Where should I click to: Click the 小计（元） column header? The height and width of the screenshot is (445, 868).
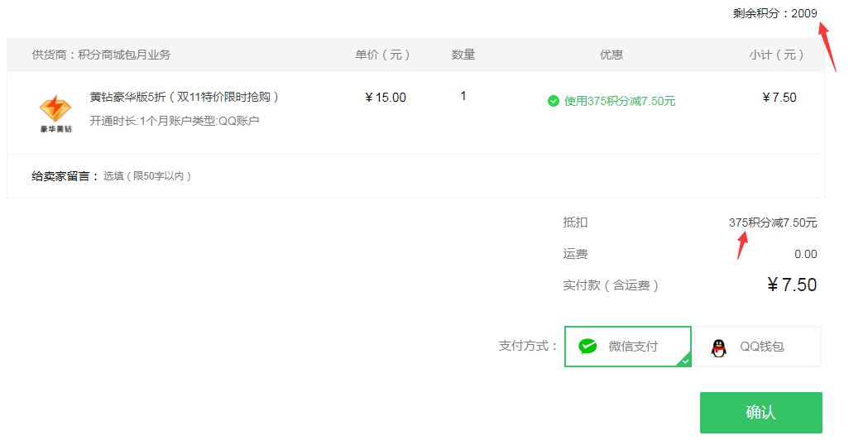[x=776, y=55]
